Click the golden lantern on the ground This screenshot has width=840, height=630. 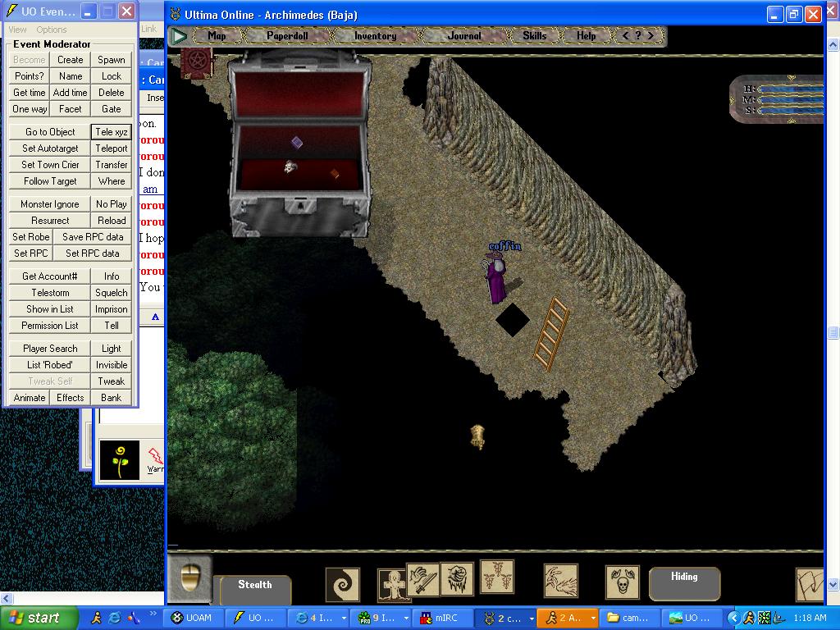click(x=477, y=436)
